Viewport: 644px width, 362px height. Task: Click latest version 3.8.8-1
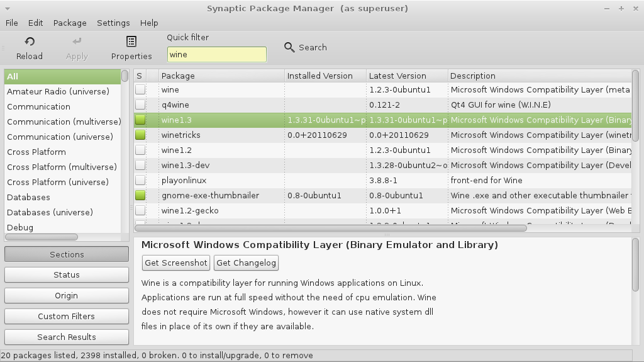pyautogui.click(x=383, y=181)
